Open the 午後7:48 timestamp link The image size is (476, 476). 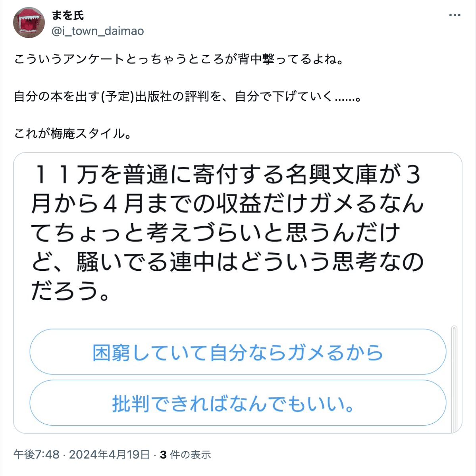coord(37,455)
